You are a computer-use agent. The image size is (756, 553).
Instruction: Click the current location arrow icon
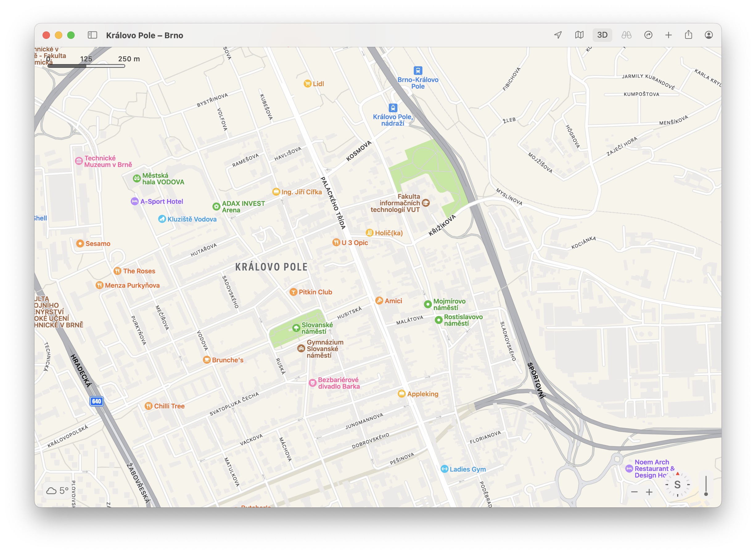[558, 35]
